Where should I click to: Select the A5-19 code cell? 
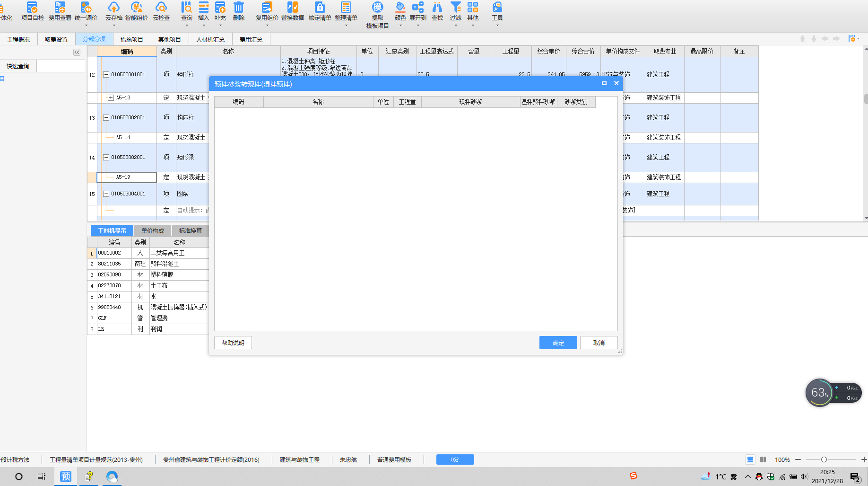(x=127, y=177)
